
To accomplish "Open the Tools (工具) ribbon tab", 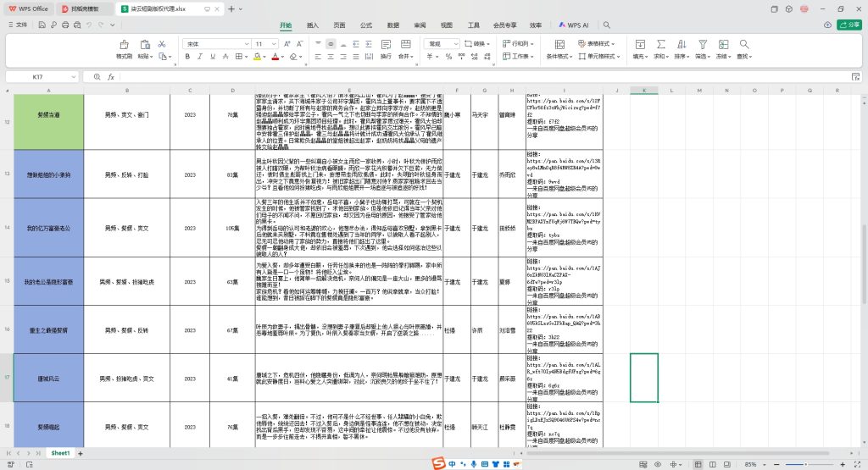I will coord(473,25).
